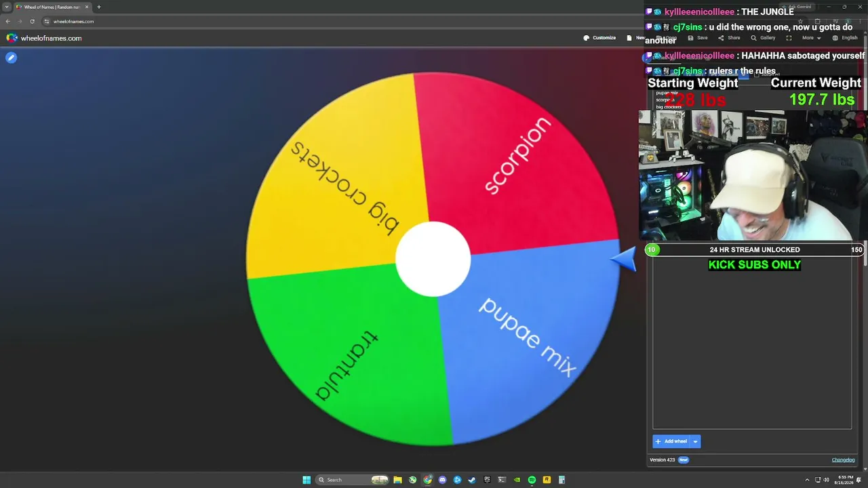Open the tab search dropdown in Chrome
The width and height of the screenshot is (868, 488).
pos(7,7)
